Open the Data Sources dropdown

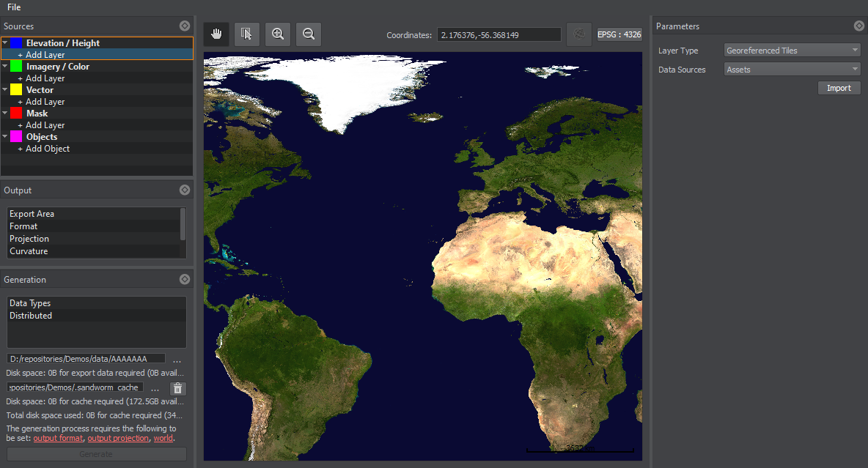click(x=792, y=70)
